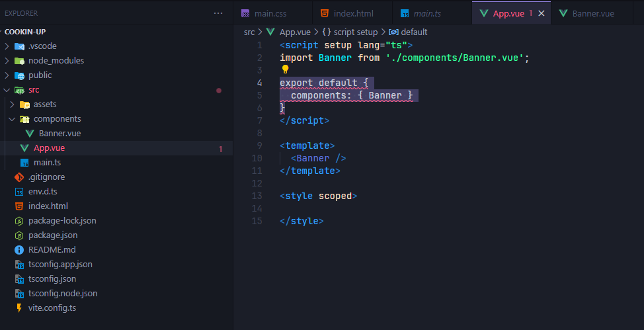Click 'script setup' breadcrumb segment
Image resolution: width=644 pixels, height=330 pixels.
point(355,32)
